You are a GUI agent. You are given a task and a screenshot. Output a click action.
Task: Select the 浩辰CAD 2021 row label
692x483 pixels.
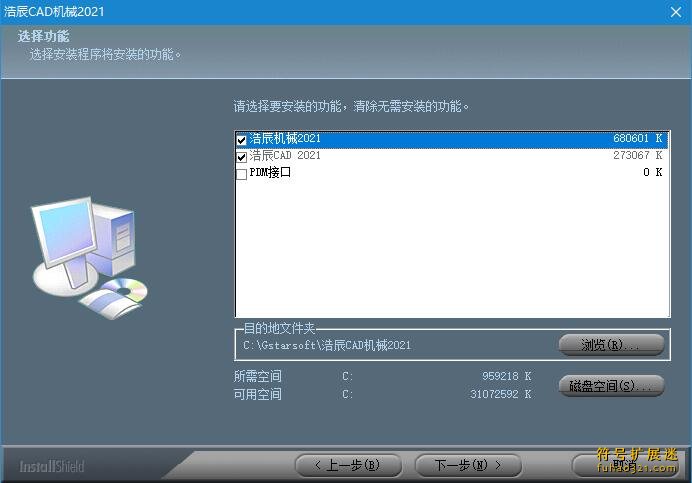tap(285, 155)
